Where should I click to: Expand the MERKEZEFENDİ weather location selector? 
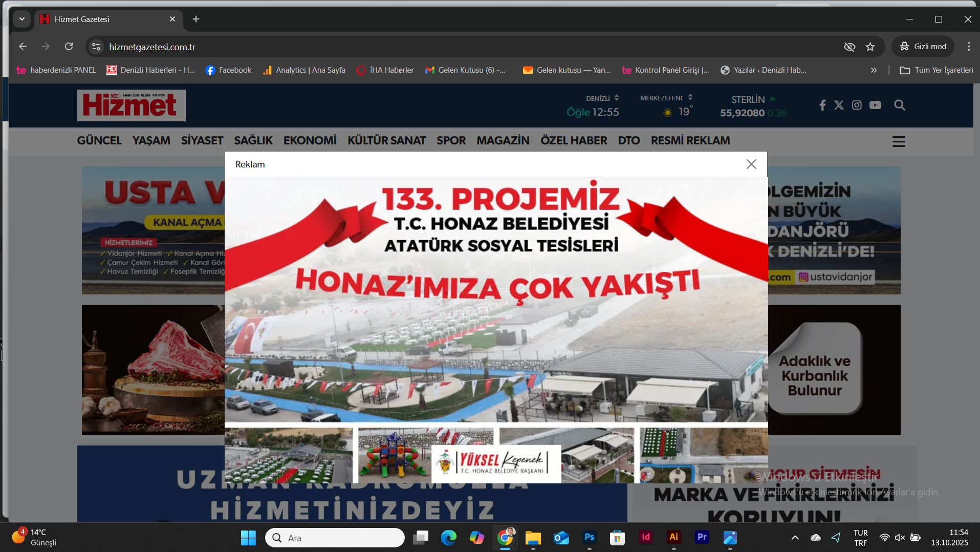tap(690, 97)
